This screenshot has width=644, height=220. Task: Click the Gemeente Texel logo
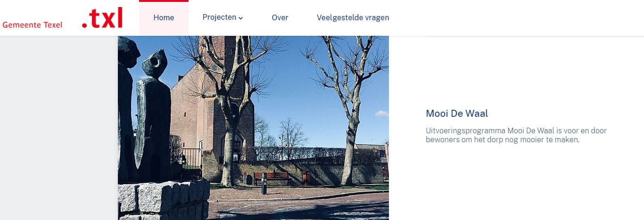click(x=32, y=25)
